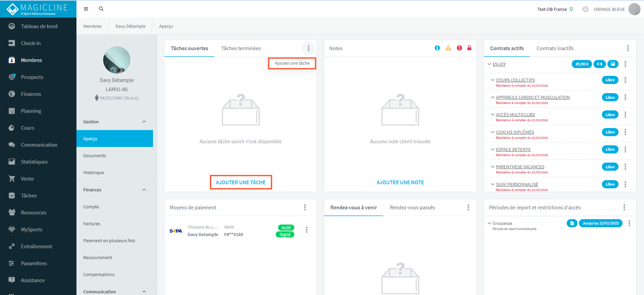Switch to Rendez-vous passés tab
Viewport: 644px width, 295px height.
tap(412, 207)
